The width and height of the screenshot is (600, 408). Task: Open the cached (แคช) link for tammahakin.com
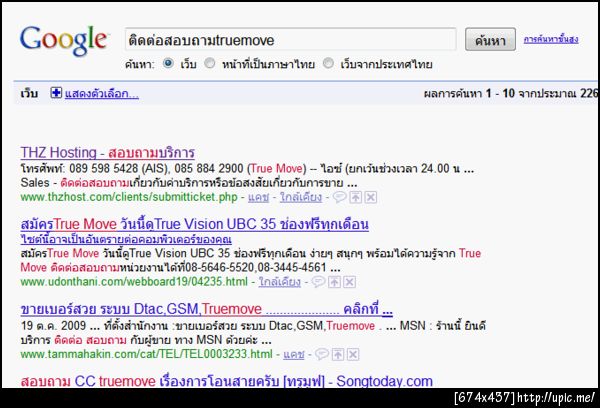tap(294, 354)
